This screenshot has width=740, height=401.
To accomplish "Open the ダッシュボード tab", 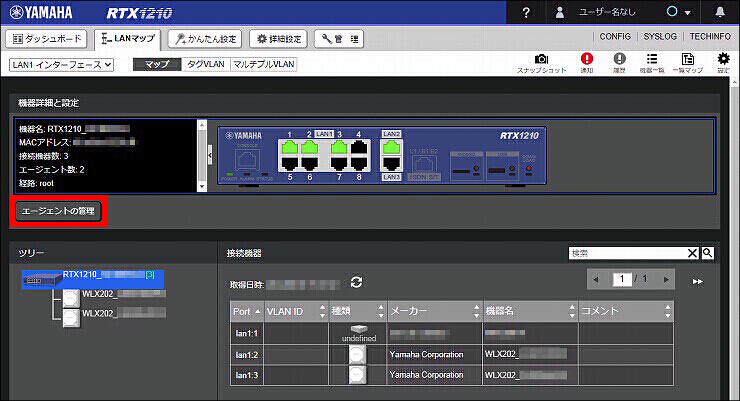I will point(46,39).
